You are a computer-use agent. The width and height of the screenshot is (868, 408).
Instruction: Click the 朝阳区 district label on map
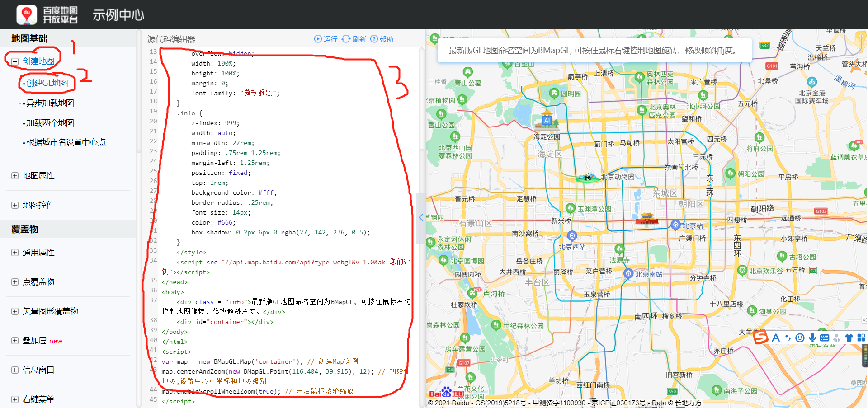(x=691, y=204)
